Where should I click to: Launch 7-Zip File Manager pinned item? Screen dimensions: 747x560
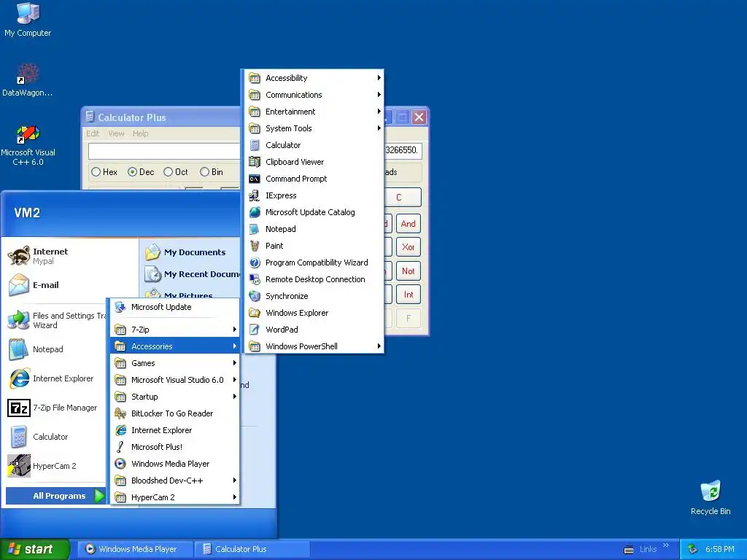tap(57, 408)
